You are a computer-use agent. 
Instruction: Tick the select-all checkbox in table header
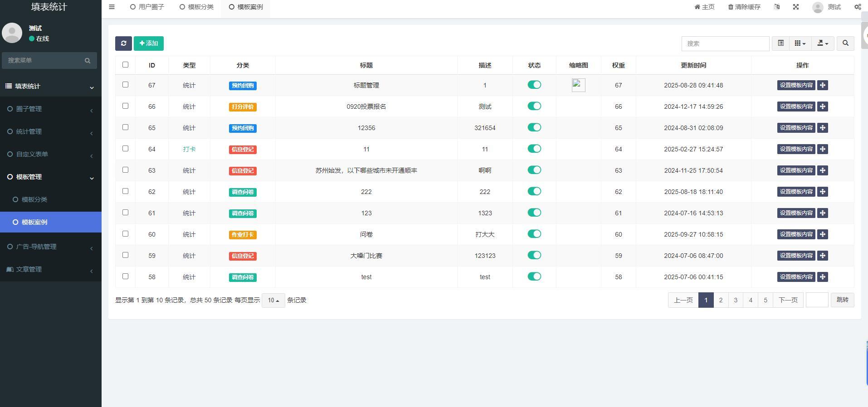click(x=126, y=65)
